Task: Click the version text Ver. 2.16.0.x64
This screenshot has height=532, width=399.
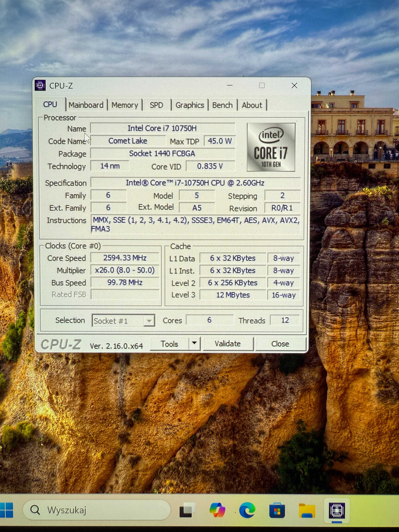Action: click(x=117, y=346)
